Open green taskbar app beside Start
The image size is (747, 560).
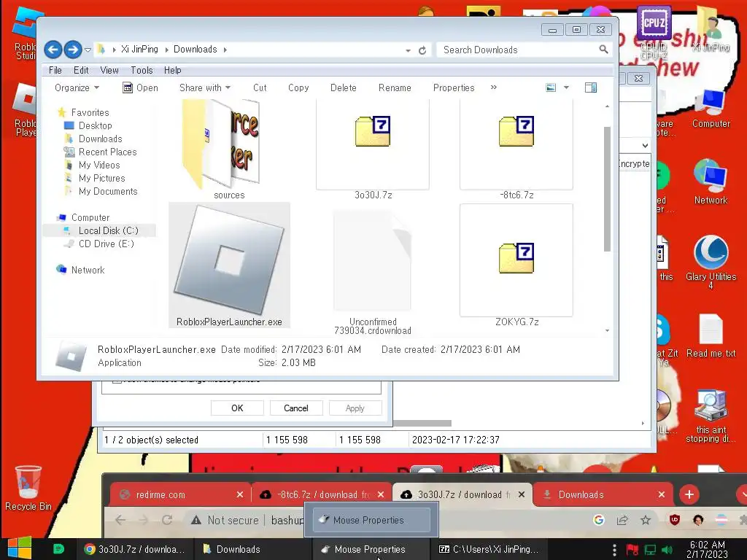coord(58,549)
